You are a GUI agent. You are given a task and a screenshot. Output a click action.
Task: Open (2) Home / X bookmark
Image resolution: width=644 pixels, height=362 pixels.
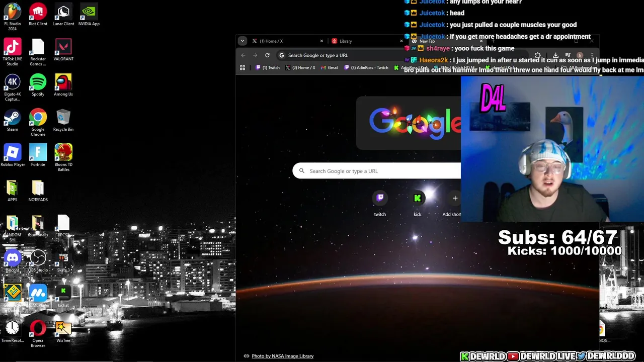tap(300, 68)
